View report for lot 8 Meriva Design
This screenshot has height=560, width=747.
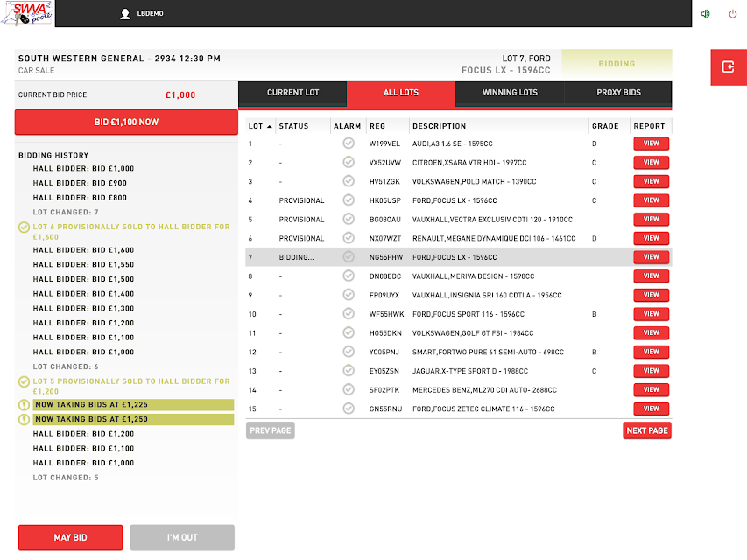(652, 276)
